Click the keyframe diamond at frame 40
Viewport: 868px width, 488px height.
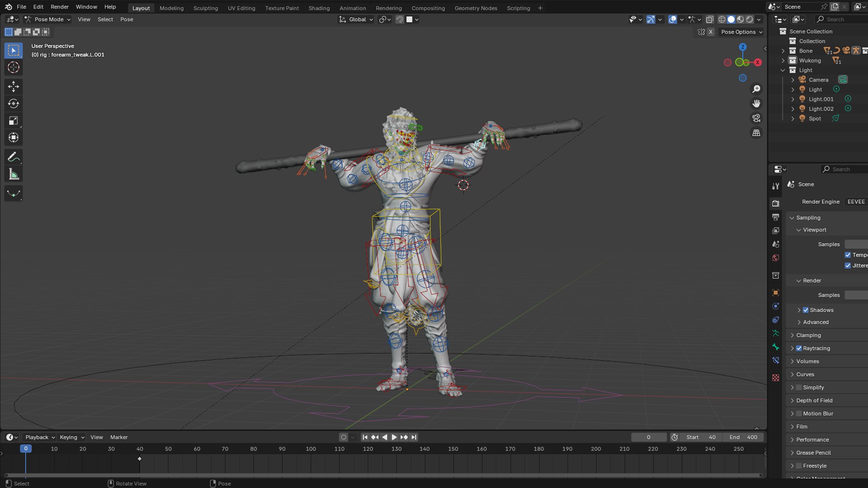click(140, 459)
